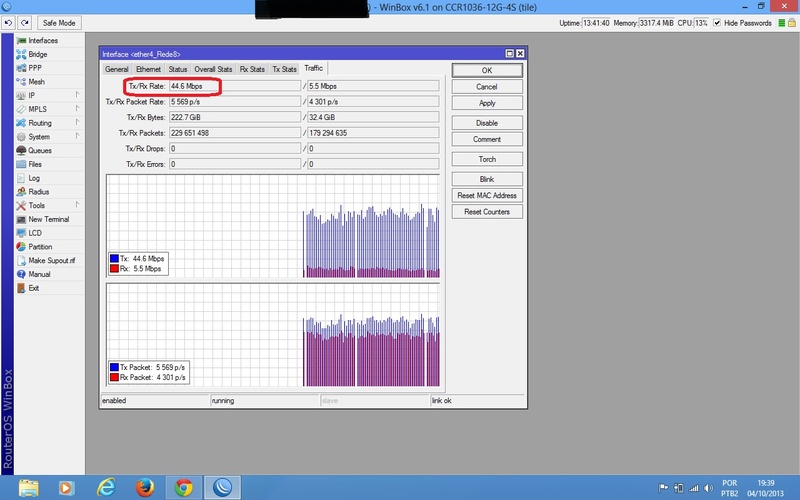Viewport: 800px width, 500px height.
Task: Toggle Safe Mode on
Action: (x=60, y=22)
